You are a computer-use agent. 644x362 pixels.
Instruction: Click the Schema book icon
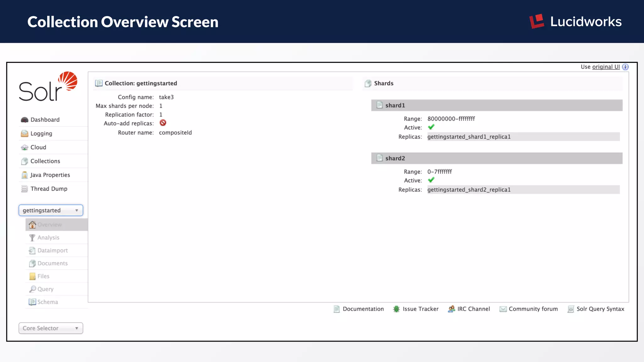[32, 302]
